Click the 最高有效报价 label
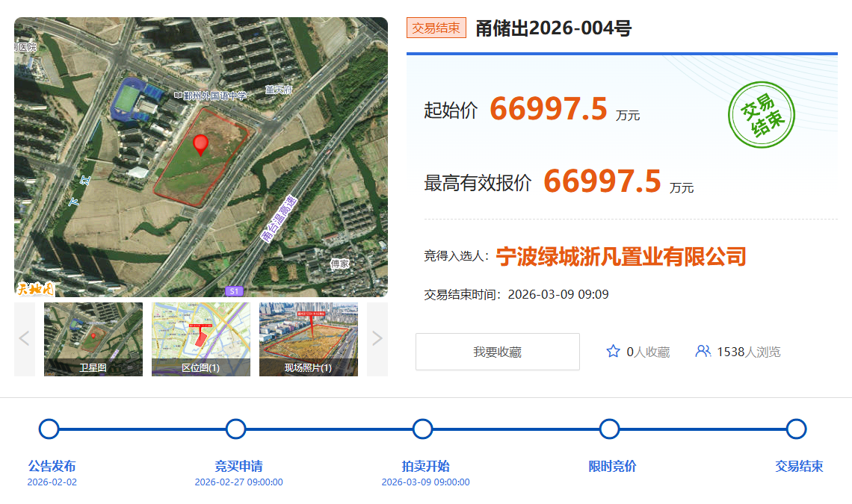 tap(478, 183)
